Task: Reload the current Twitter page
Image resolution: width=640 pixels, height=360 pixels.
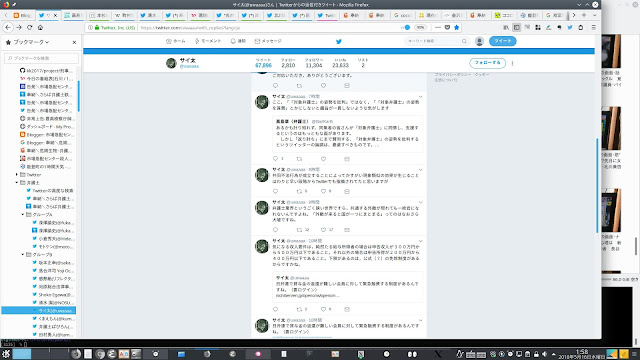Action: (x=29, y=27)
